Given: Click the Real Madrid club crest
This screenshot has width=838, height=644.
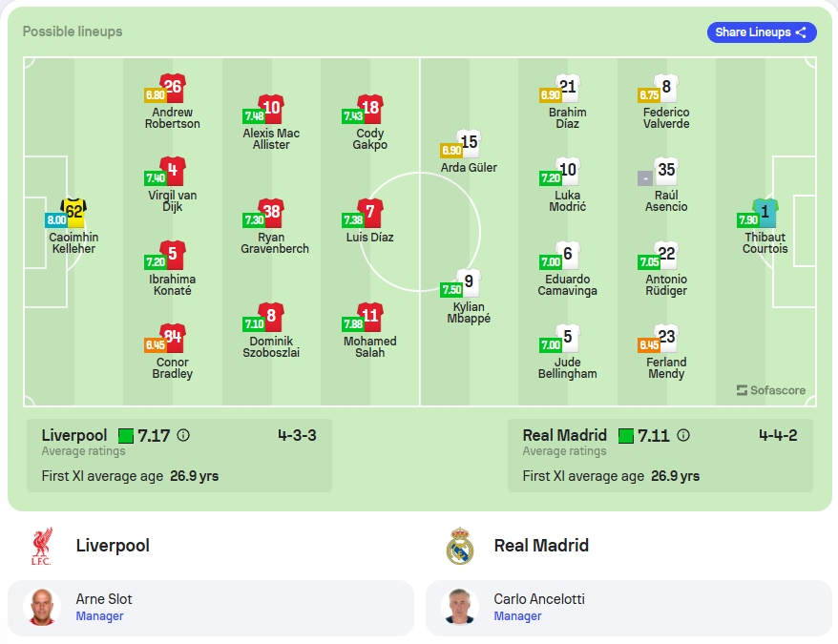Looking at the screenshot, I should 460,546.
